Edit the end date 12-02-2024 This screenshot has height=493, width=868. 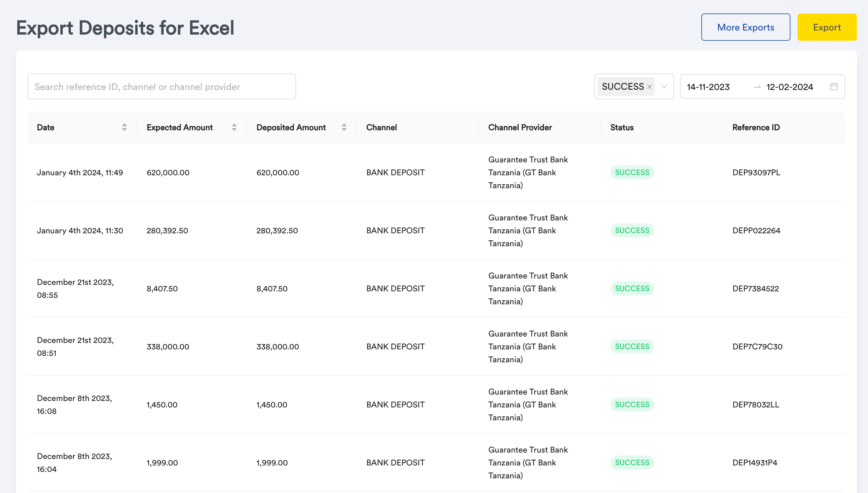[x=790, y=87]
